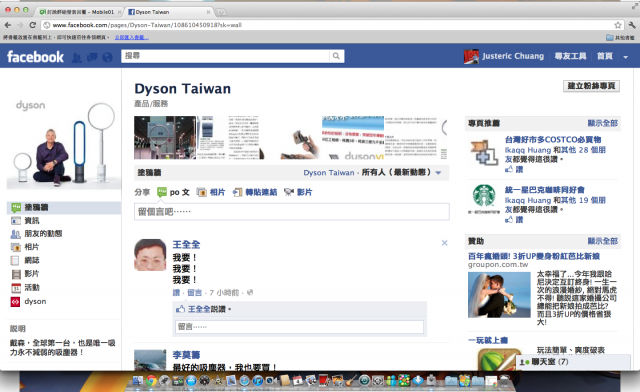Click the 留言 comment box under 王全全's post

(x=300, y=327)
